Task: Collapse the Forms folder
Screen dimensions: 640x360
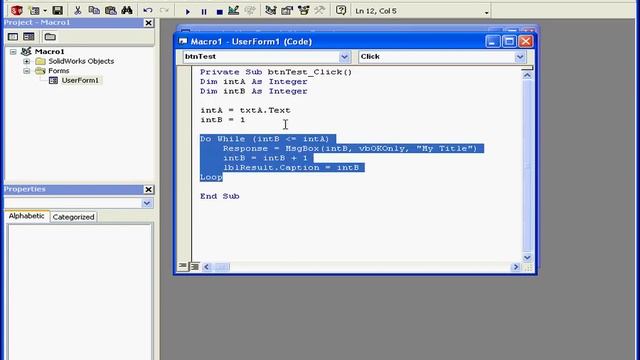Action: click(x=27, y=71)
